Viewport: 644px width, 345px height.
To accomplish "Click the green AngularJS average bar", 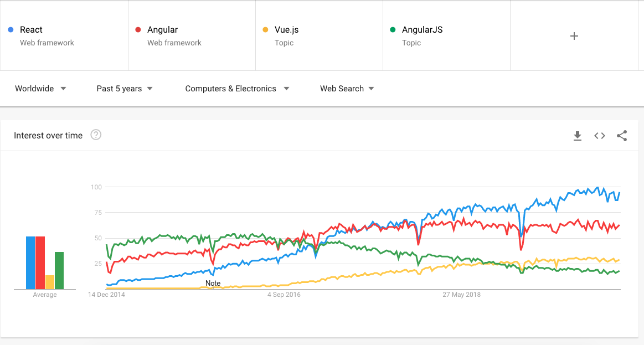I will pos(59,270).
